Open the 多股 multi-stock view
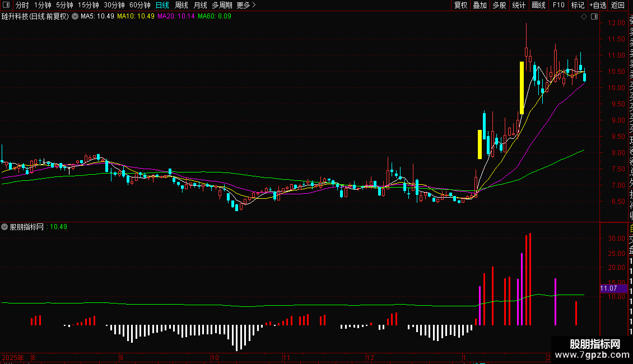Screen dimensions: 633x364 tap(499, 5)
